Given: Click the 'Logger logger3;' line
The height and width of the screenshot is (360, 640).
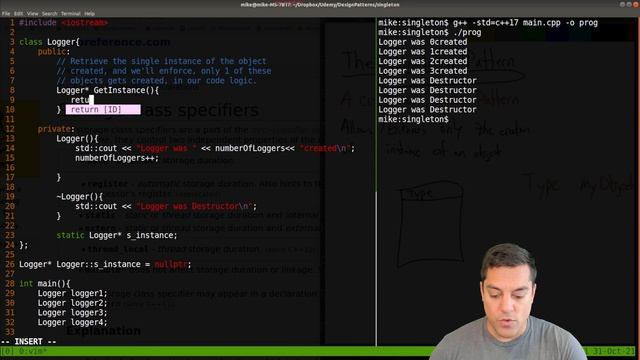Looking at the screenshot, I should pyautogui.click(x=72, y=313).
